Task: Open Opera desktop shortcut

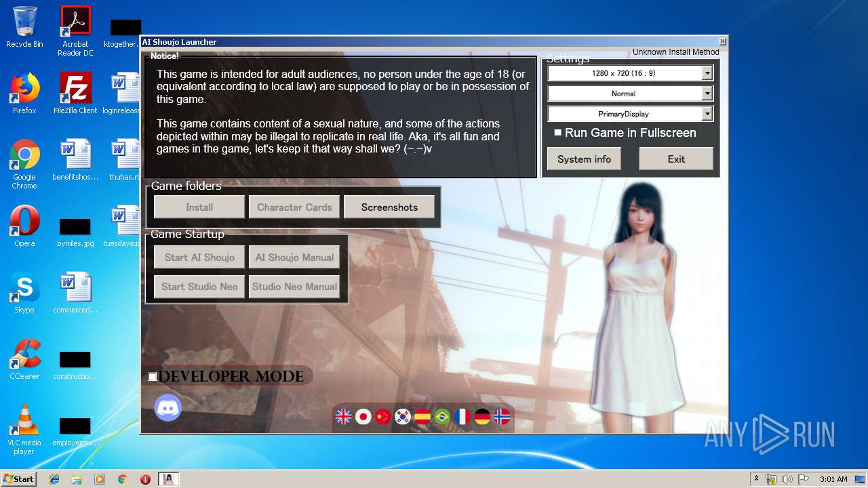Action: [x=24, y=226]
